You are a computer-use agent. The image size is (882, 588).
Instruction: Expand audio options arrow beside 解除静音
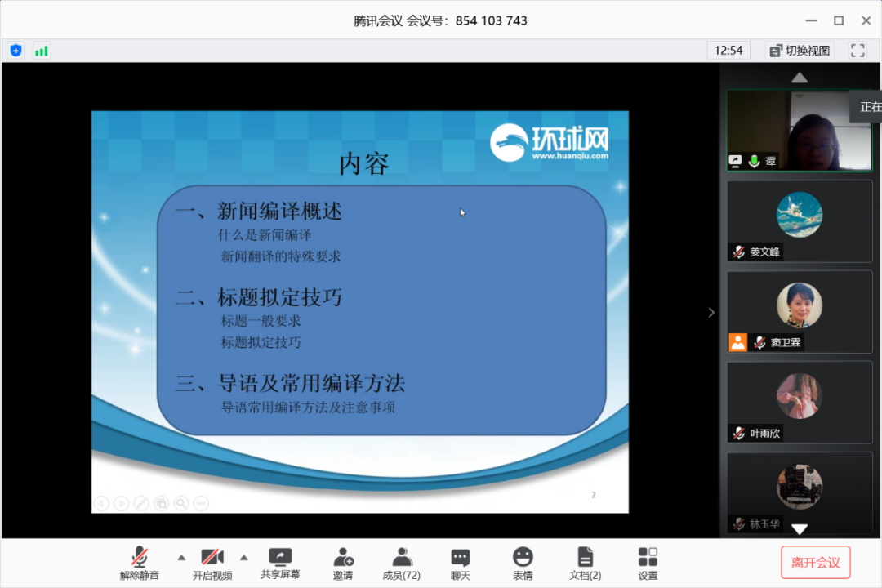(181, 558)
